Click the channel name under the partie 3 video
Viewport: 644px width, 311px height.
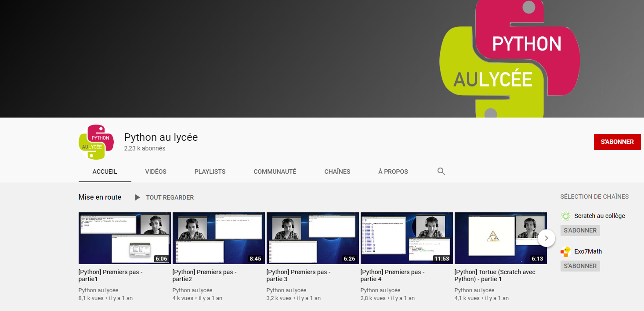point(286,290)
